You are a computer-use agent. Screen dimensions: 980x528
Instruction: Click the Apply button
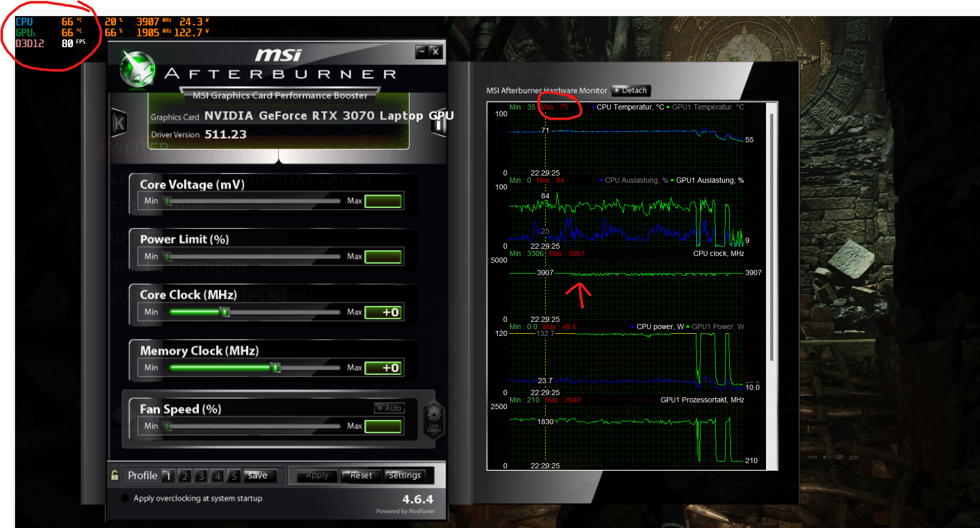pyautogui.click(x=317, y=476)
